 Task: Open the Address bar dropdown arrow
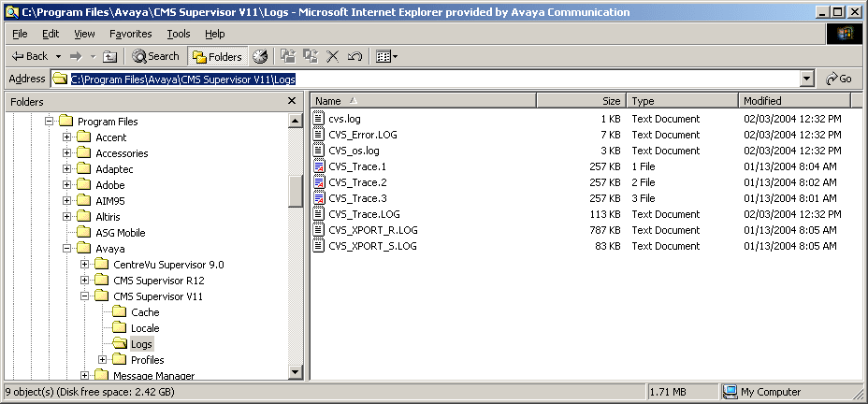807,79
